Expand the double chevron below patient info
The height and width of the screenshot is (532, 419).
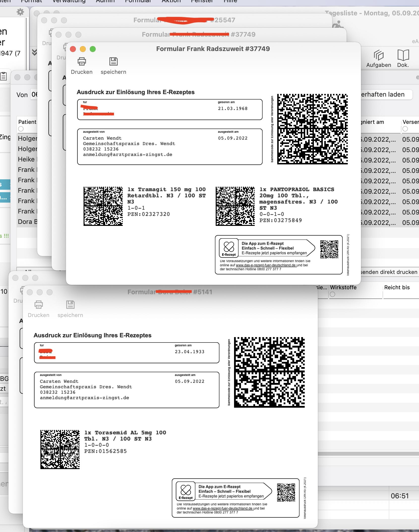[34, 52]
